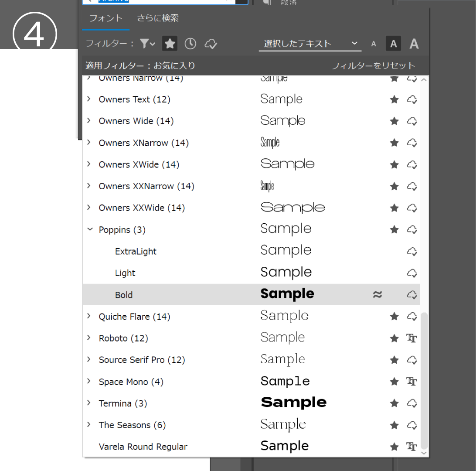Viewport: 476px width, 471px height.
Task: Unfavorite Owners XNarrow with its star
Action: click(394, 143)
